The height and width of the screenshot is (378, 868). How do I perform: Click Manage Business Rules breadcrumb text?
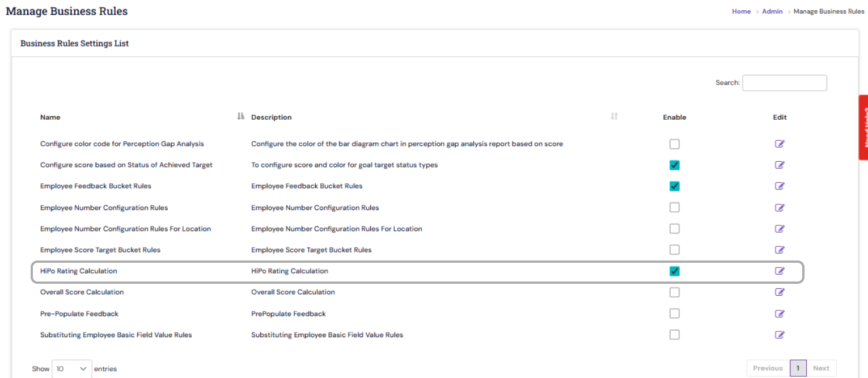coord(829,11)
